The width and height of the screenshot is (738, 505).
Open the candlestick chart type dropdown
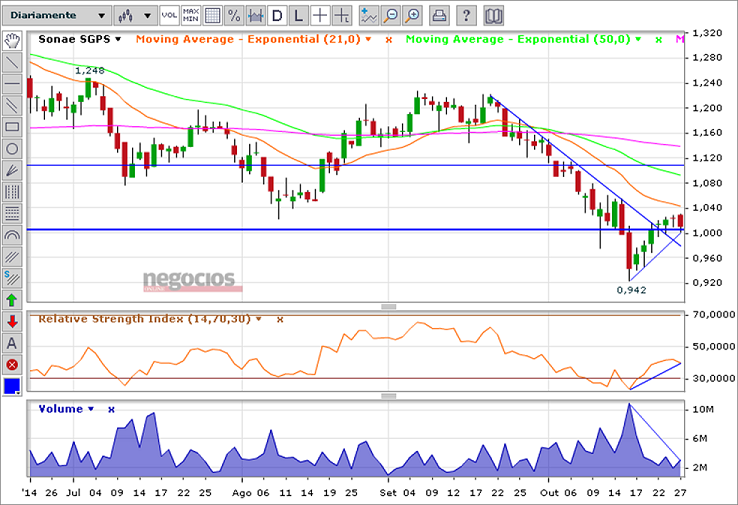tap(135, 16)
